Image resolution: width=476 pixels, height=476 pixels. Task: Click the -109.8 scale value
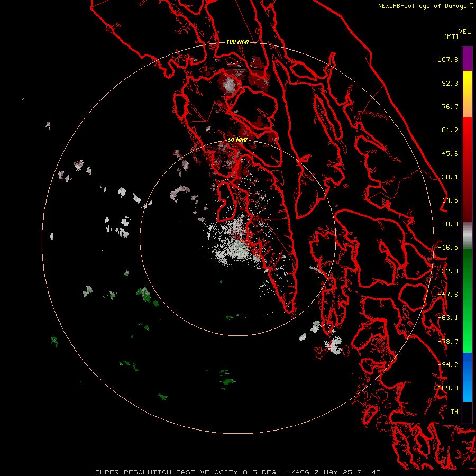[x=446, y=388]
